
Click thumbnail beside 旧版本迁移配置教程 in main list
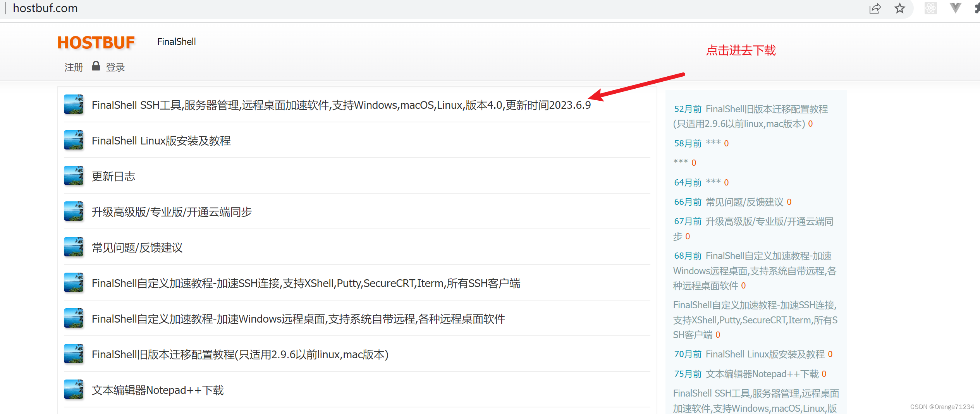pyautogui.click(x=74, y=354)
